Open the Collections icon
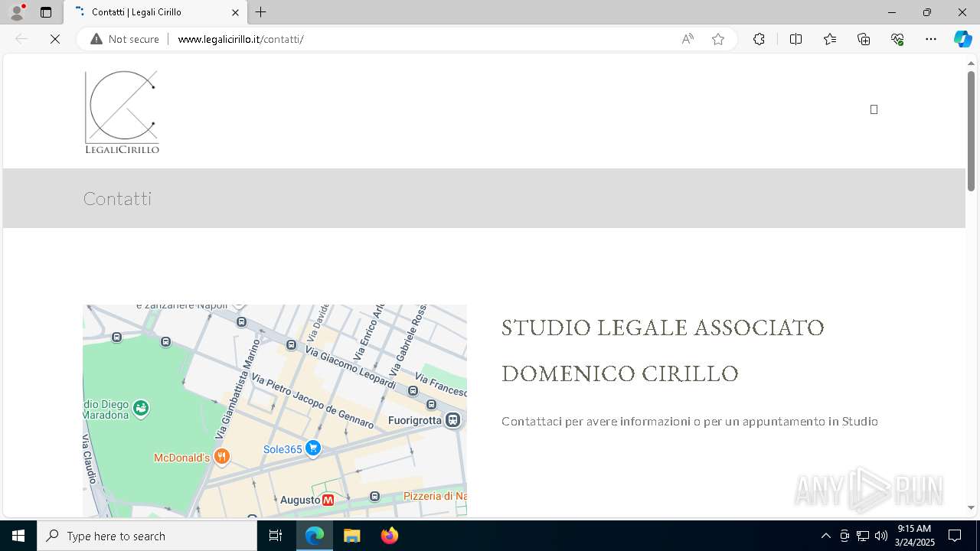This screenshot has width=980, height=551. (864, 39)
